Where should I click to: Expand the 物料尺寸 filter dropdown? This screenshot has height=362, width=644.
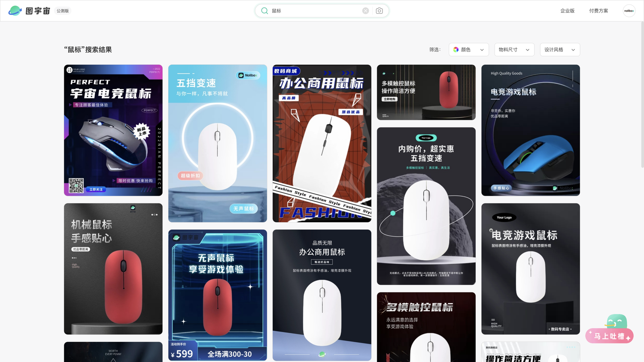click(x=514, y=50)
